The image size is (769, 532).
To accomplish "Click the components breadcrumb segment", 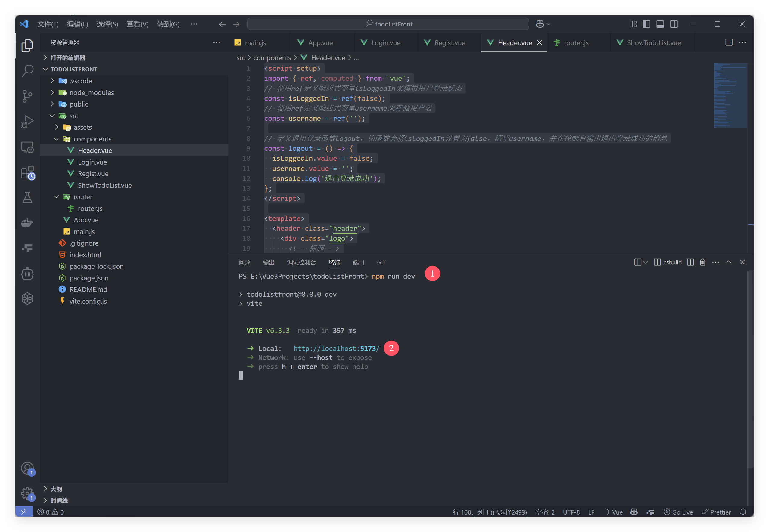I will (x=272, y=58).
